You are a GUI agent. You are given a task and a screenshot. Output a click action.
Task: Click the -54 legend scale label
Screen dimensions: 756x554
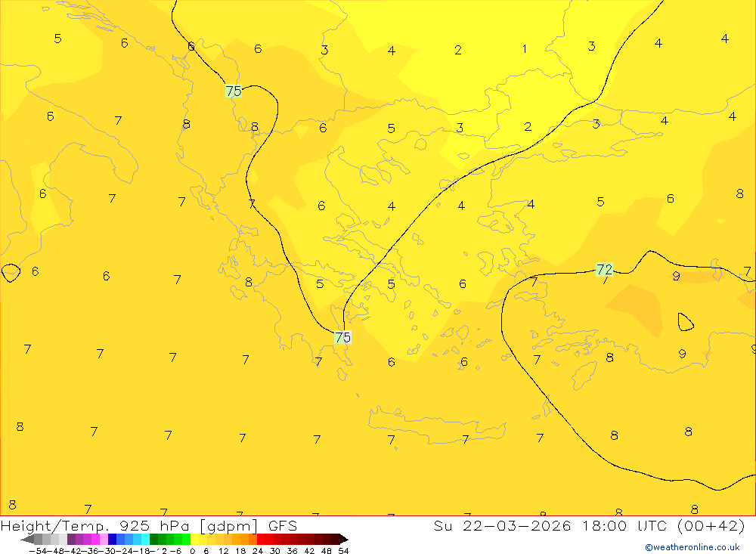coord(38,551)
